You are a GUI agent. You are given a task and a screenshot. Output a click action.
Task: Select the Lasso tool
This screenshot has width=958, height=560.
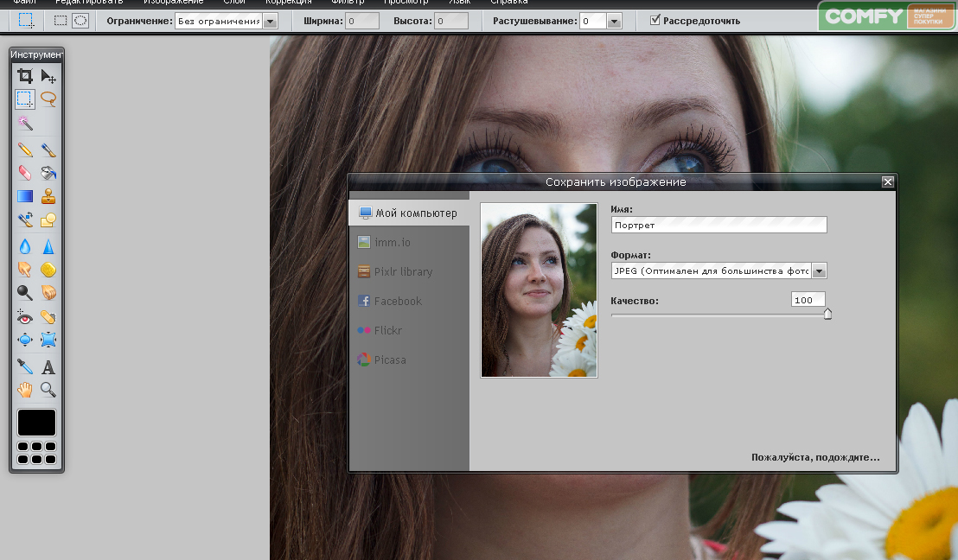[48, 99]
